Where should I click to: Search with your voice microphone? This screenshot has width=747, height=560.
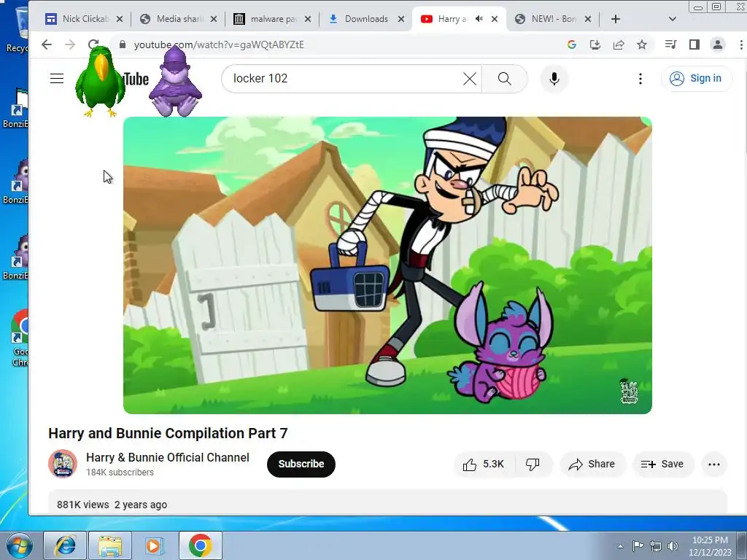pos(554,79)
